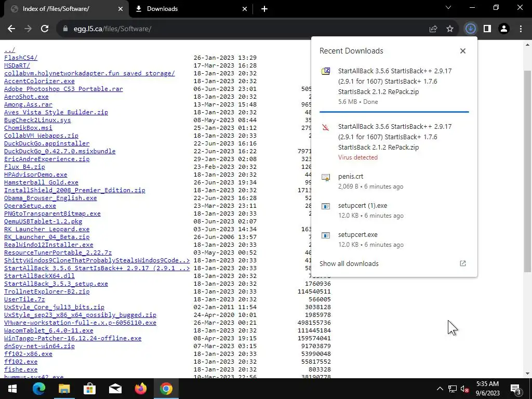The image size is (532, 399).
Task: Open a new tab with plus button
Action: (x=264, y=9)
